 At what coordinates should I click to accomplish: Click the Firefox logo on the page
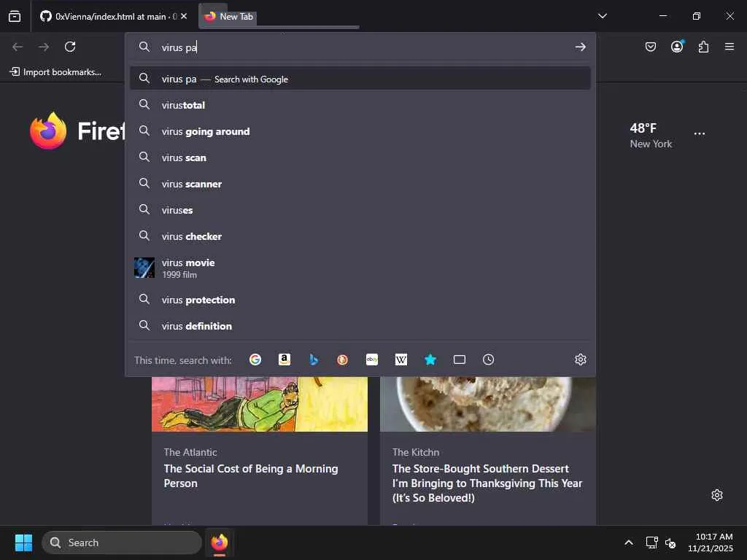(x=48, y=131)
